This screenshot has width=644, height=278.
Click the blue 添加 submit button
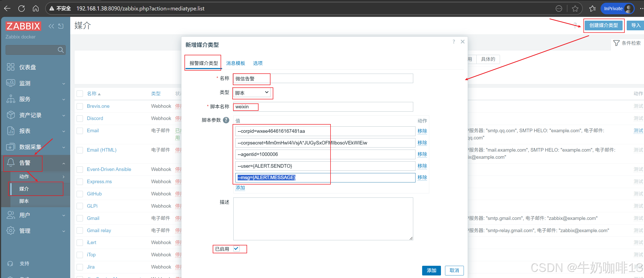point(431,270)
